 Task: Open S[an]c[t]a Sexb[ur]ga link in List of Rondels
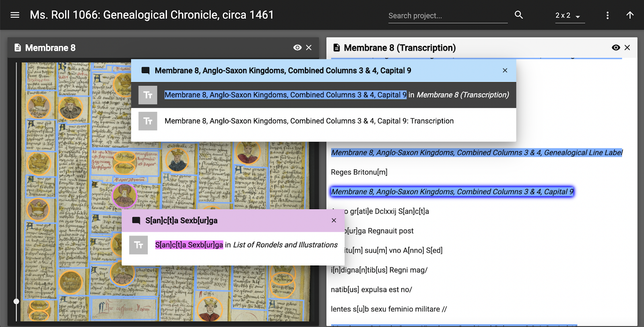tap(189, 245)
